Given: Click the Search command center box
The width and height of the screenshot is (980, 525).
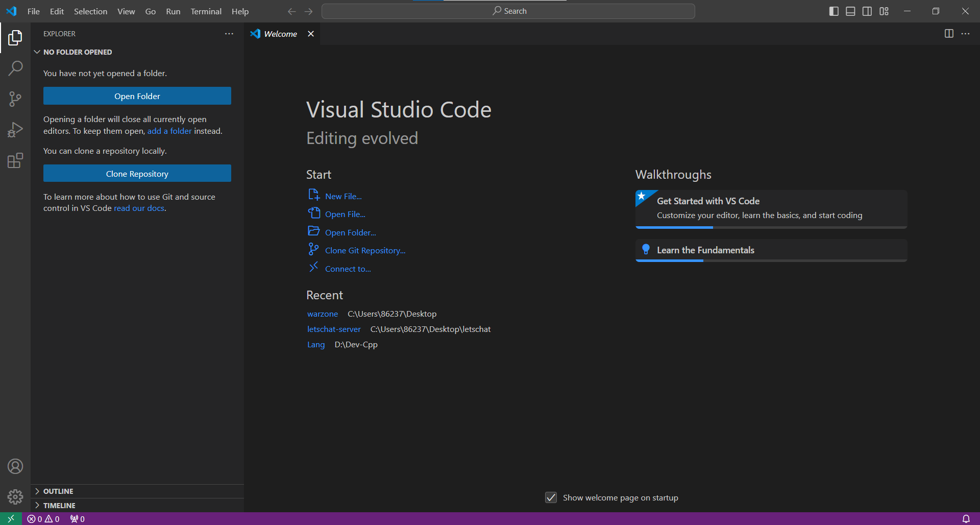Looking at the screenshot, I should [508, 11].
